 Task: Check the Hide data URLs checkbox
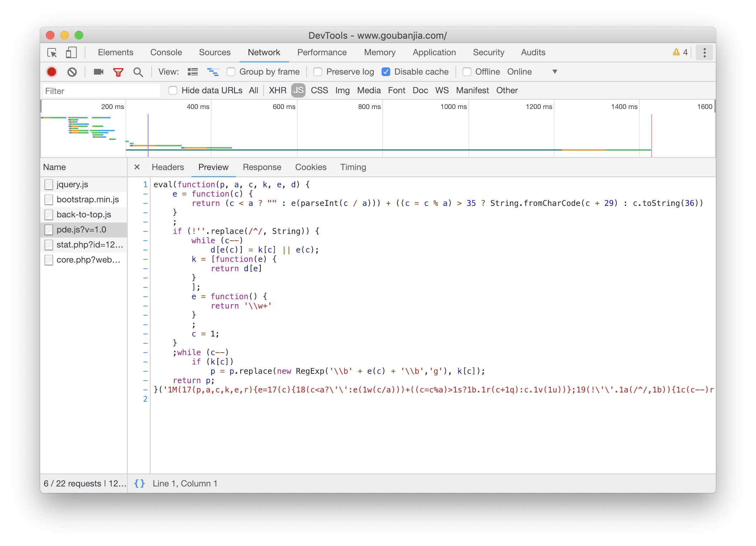coord(173,90)
